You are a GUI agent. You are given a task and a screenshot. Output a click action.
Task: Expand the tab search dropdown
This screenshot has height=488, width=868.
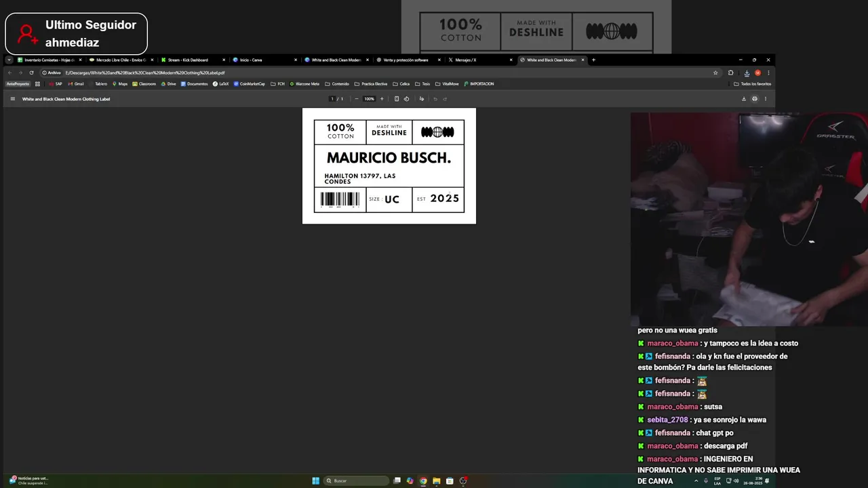9,60
